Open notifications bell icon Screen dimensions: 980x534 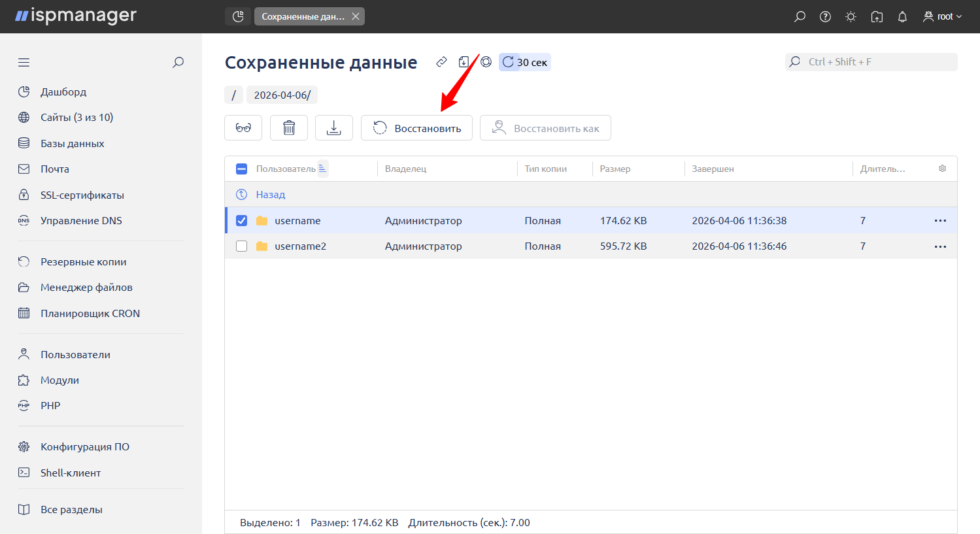coord(902,17)
